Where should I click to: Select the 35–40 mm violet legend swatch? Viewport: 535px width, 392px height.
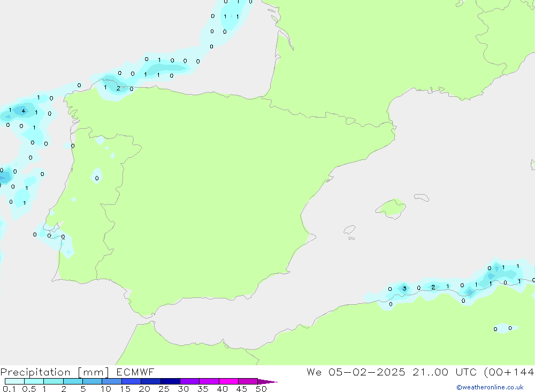209,381
